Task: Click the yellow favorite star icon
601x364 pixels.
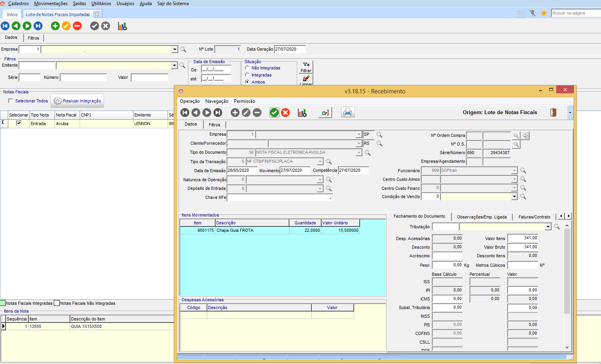Action: click(544, 13)
